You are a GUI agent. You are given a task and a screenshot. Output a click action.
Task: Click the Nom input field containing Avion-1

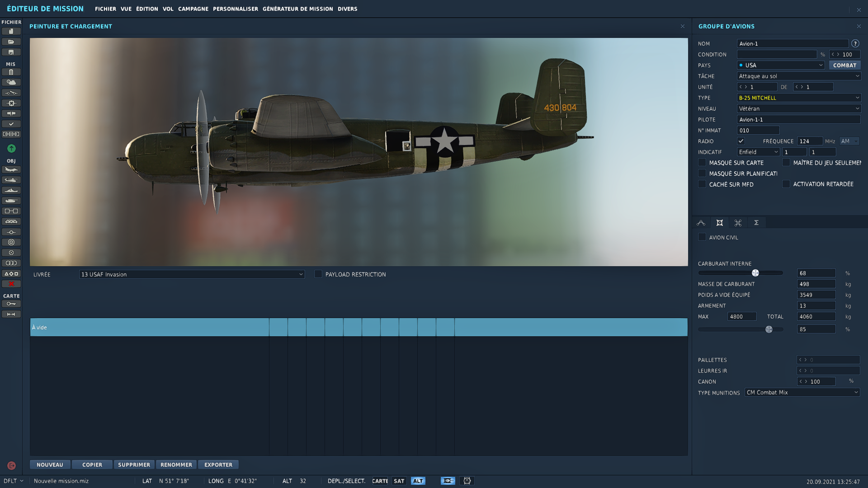[793, 43]
